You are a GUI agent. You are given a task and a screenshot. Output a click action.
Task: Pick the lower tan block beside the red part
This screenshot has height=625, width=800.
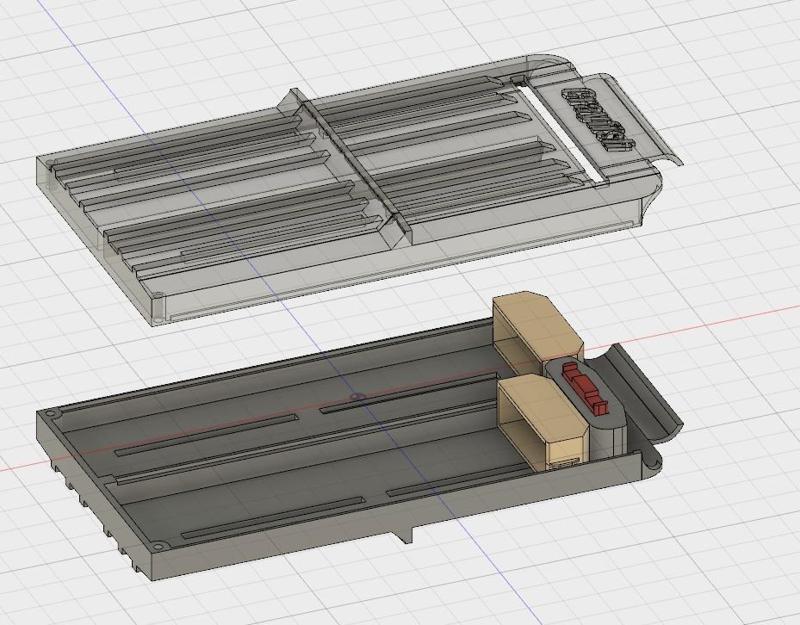point(543,421)
